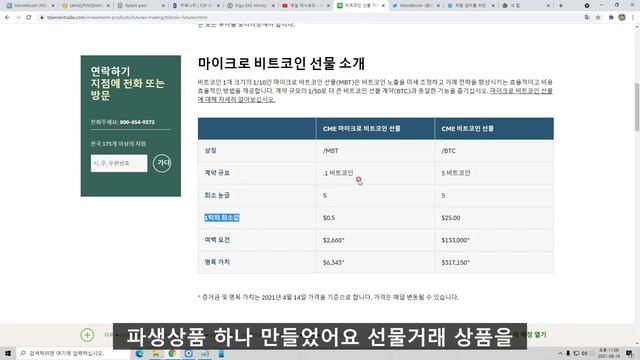Focus the 시,주,우편번호 input field
The image size is (640, 360).
tap(119, 163)
